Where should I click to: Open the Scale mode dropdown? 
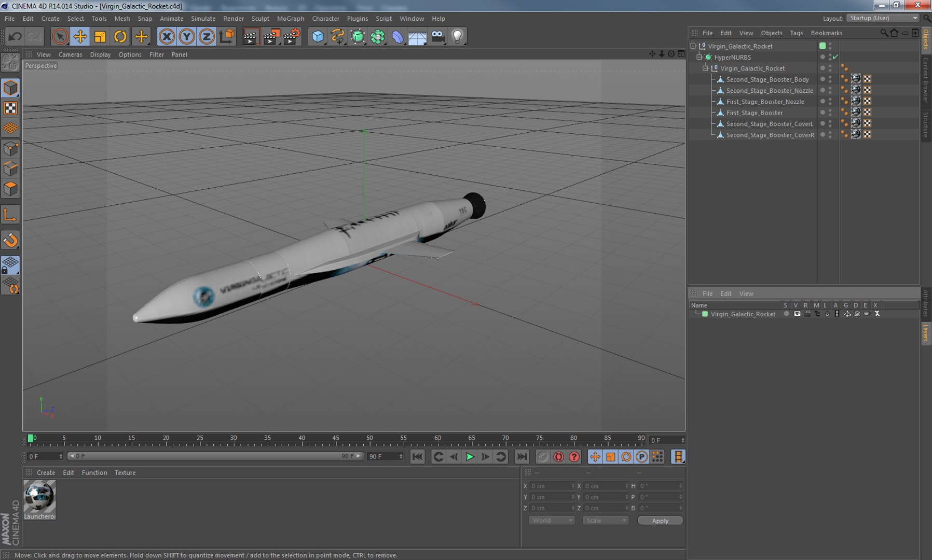pos(606,521)
